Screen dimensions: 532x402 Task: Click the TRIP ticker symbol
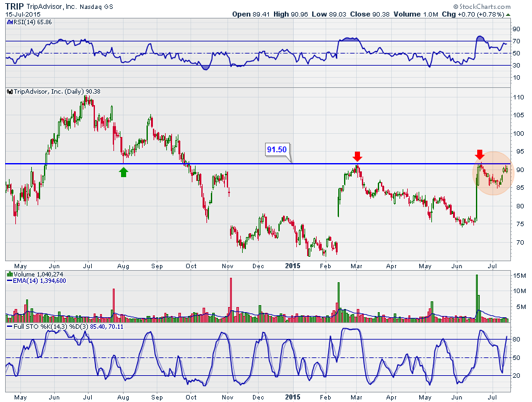click(x=14, y=6)
